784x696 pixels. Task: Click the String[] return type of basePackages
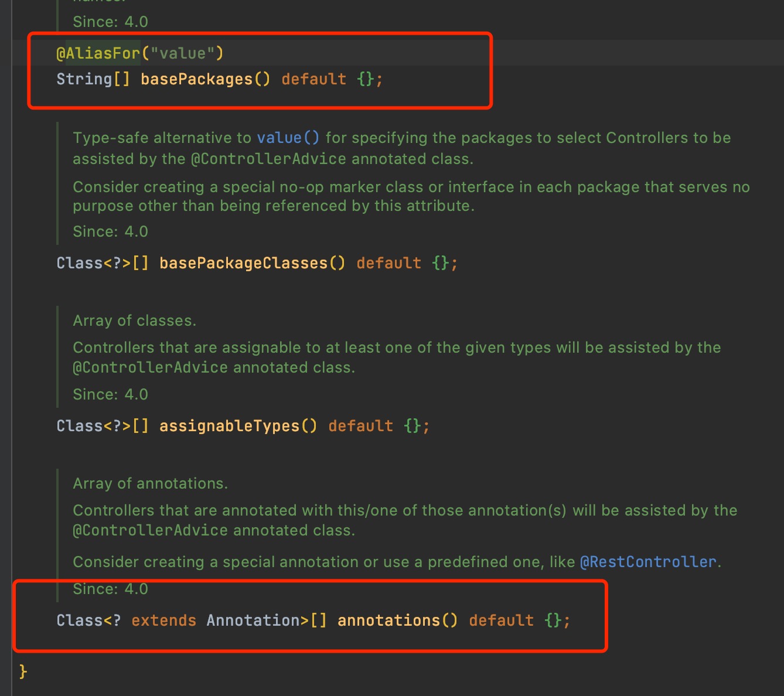pyautogui.click(x=93, y=79)
